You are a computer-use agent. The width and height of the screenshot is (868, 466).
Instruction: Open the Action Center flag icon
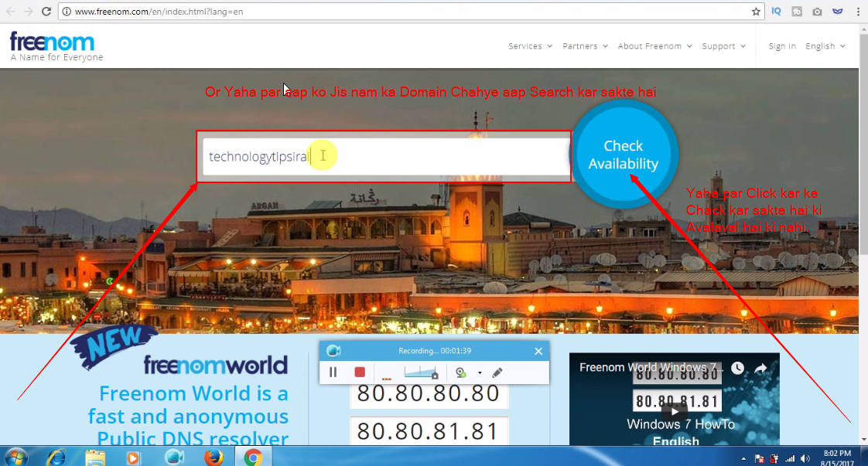(760, 459)
